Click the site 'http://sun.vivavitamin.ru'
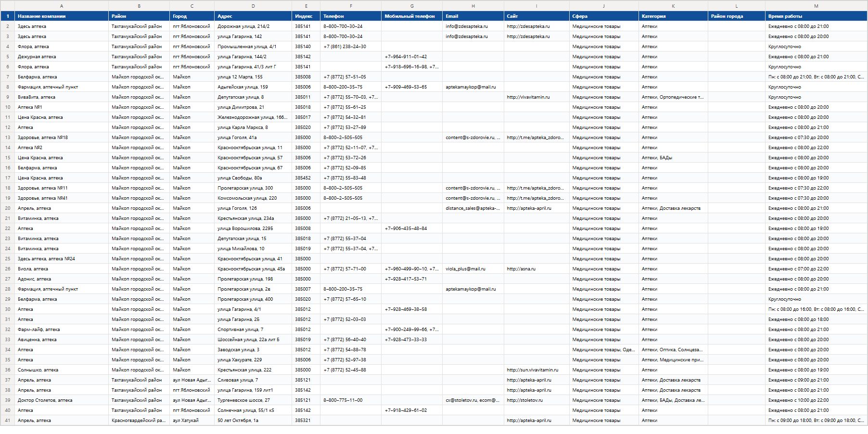Viewport: 868px width, 434px height. pyautogui.click(x=536, y=370)
